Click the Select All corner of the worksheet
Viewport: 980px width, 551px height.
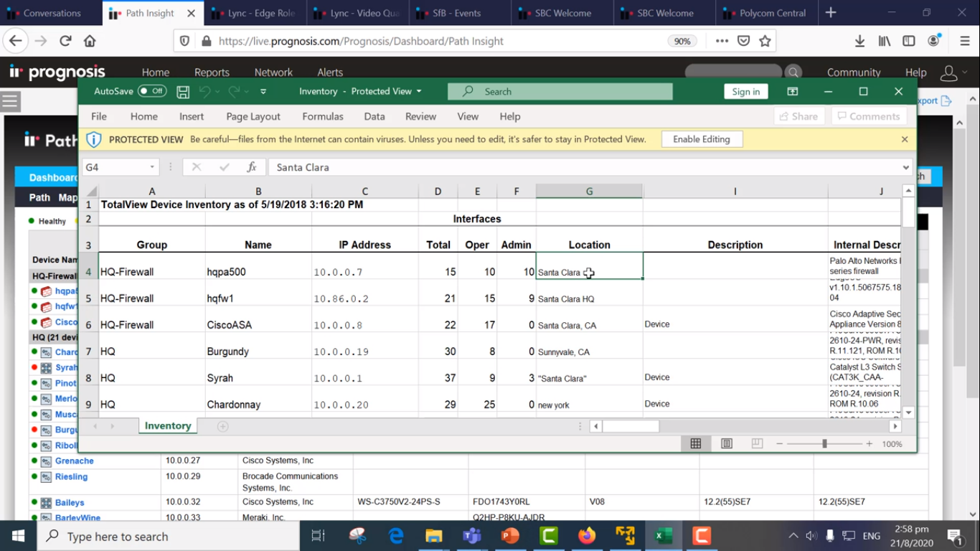[91, 192]
